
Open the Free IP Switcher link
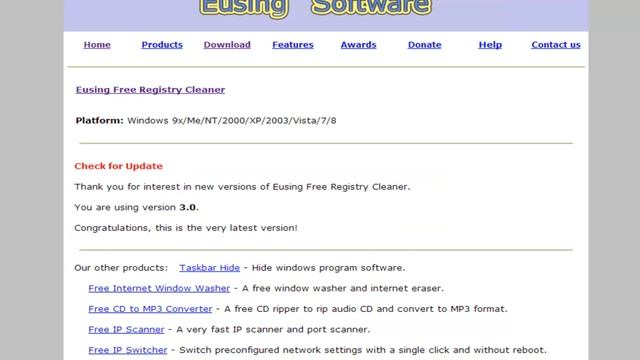(x=128, y=350)
